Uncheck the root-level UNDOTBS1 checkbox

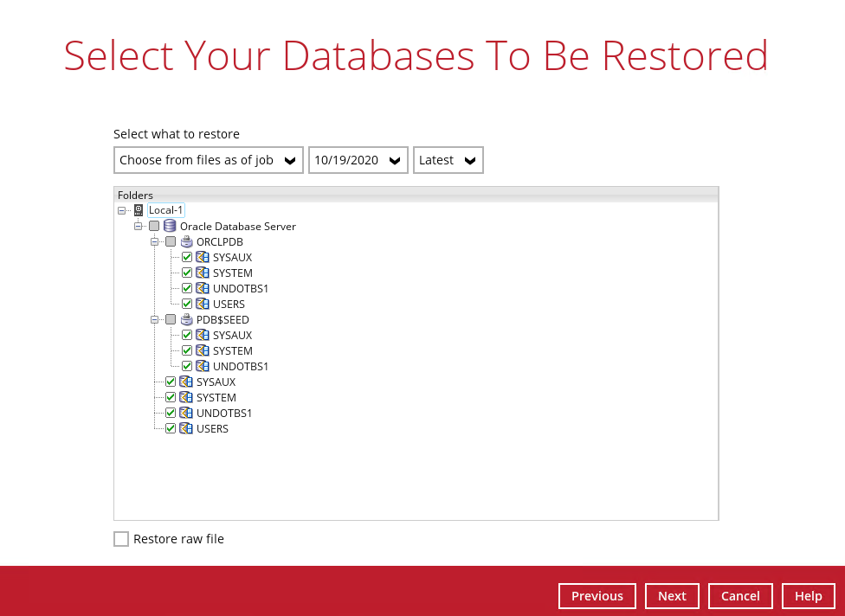(x=171, y=413)
